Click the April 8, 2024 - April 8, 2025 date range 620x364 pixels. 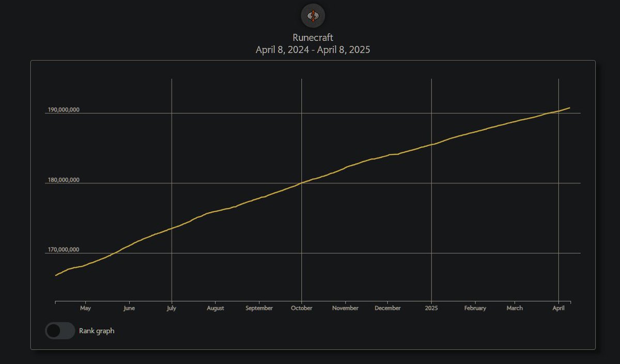tap(313, 51)
